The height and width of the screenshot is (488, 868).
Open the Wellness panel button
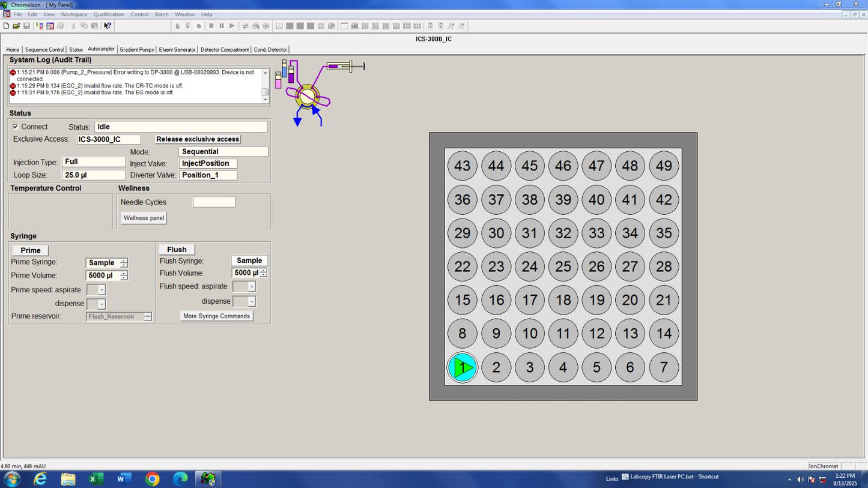click(x=144, y=218)
